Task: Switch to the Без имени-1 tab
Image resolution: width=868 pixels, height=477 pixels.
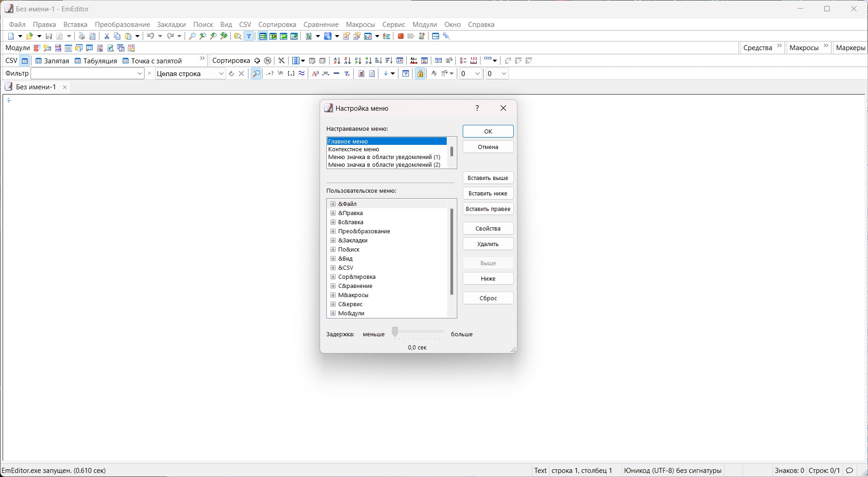Action: click(36, 87)
